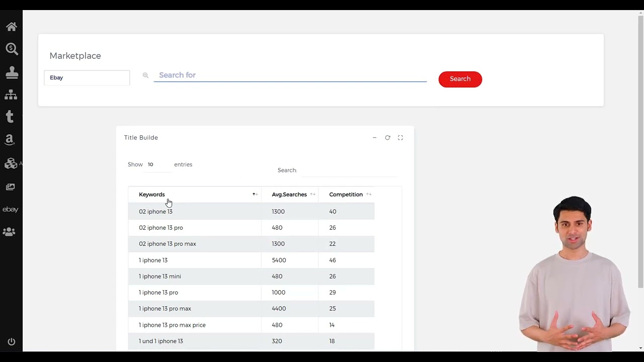644x362 pixels.
Task: Click the Competition value 14
Action: point(332,325)
